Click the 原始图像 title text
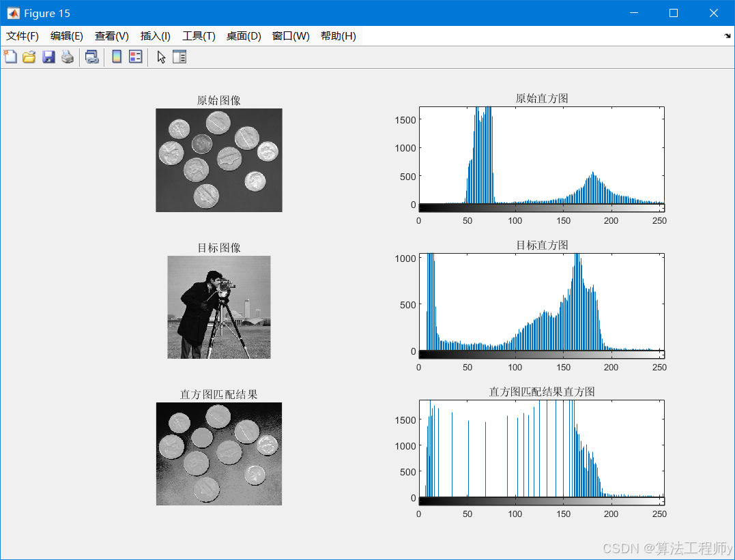735x560 pixels. (x=219, y=100)
